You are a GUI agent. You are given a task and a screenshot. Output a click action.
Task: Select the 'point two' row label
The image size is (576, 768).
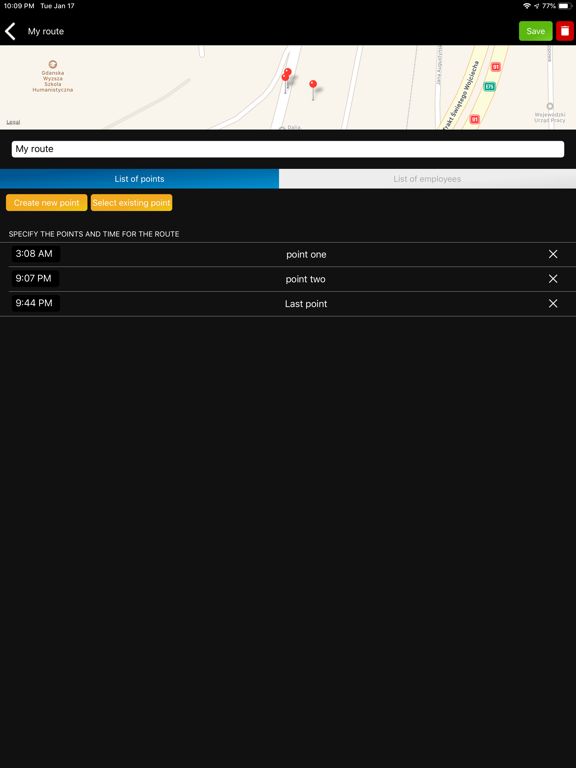coord(306,279)
